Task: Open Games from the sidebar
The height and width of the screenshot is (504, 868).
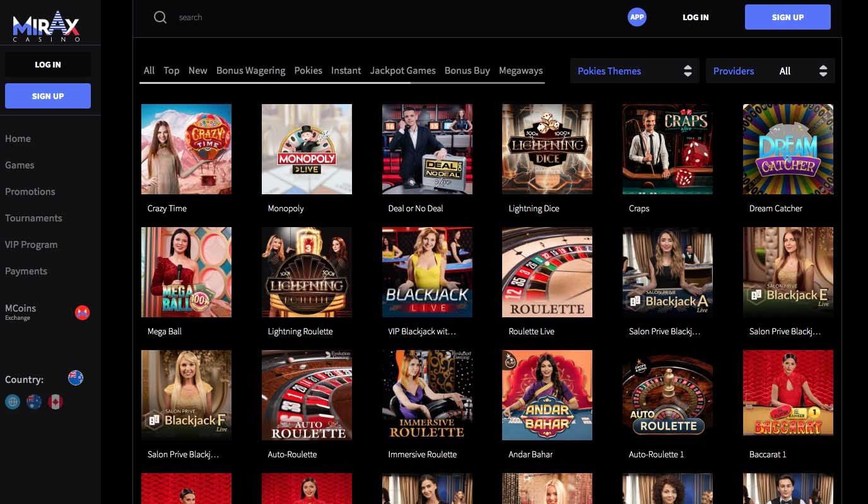Action: (x=20, y=165)
